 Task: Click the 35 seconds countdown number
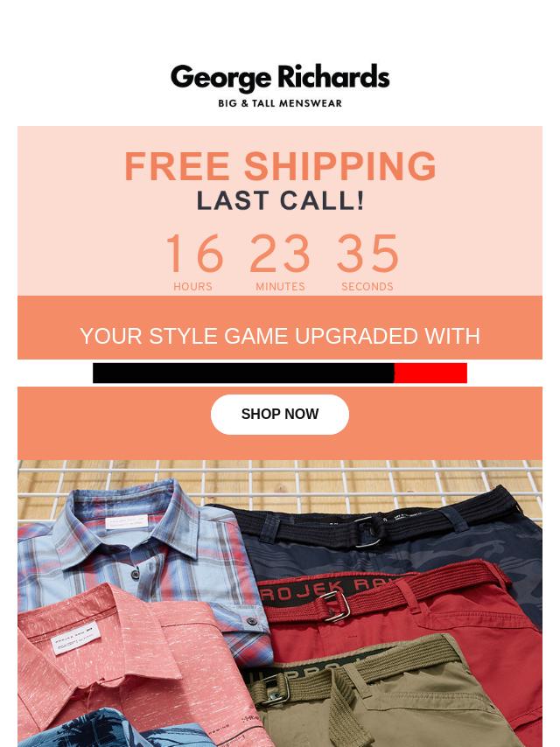[x=367, y=253]
